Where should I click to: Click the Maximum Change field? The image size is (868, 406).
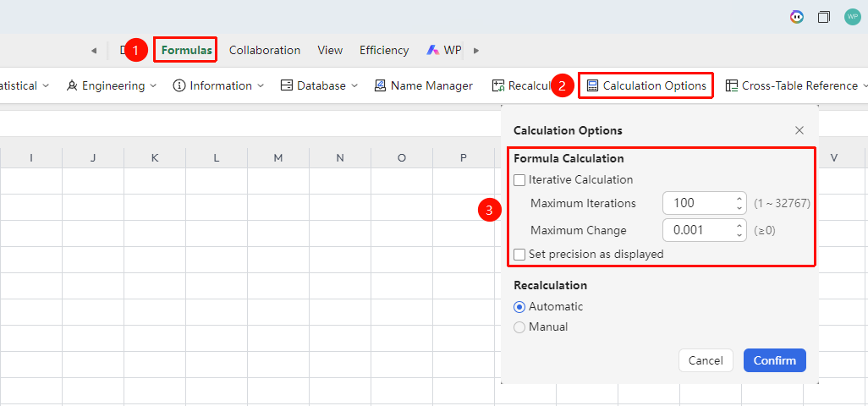tap(705, 230)
